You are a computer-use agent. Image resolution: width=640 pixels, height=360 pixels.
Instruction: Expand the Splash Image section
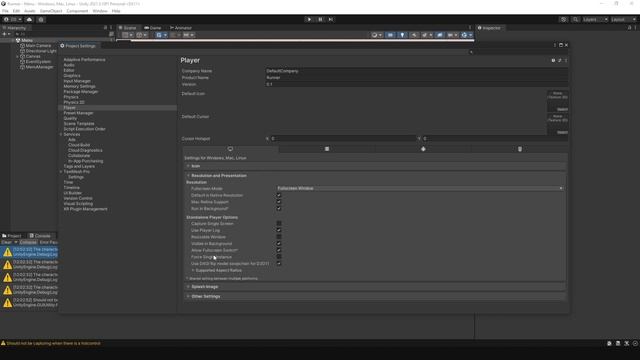point(376,287)
